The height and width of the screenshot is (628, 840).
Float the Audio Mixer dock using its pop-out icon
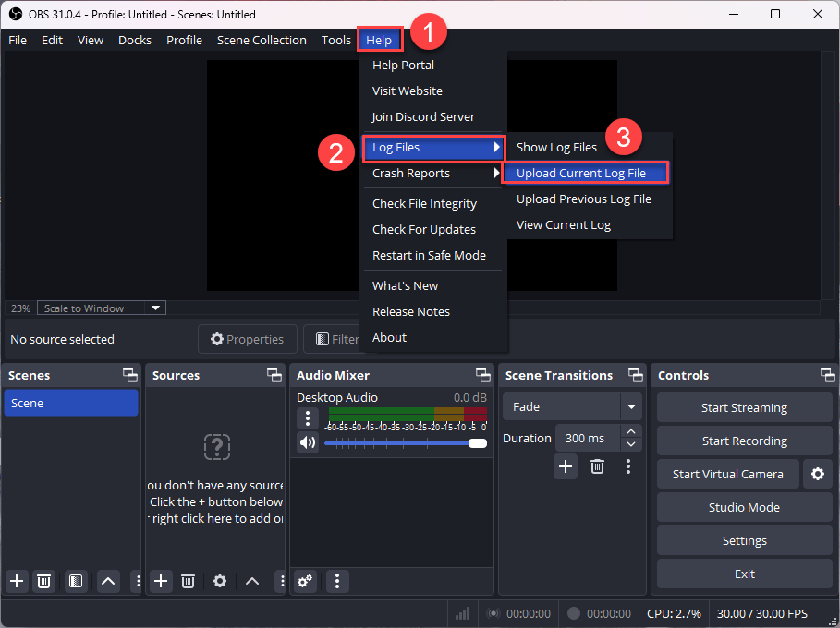[x=483, y=375]
